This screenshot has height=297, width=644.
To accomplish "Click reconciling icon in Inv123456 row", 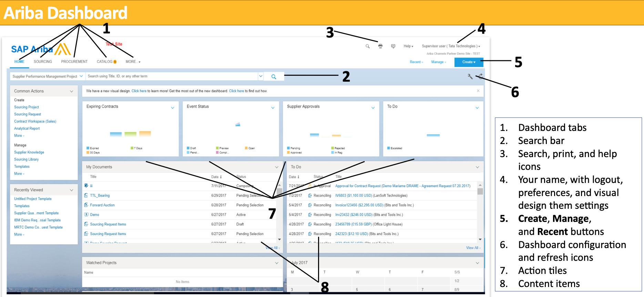I will click(x=310, y=205).
